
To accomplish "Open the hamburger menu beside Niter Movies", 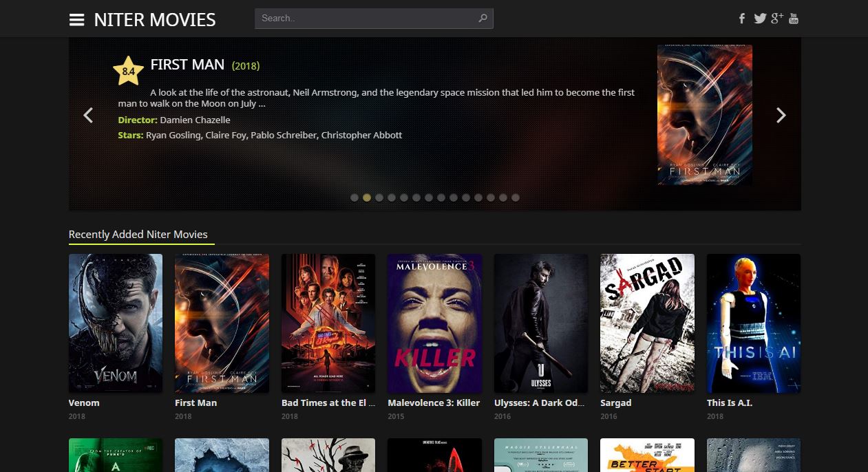I will [76, 20].
